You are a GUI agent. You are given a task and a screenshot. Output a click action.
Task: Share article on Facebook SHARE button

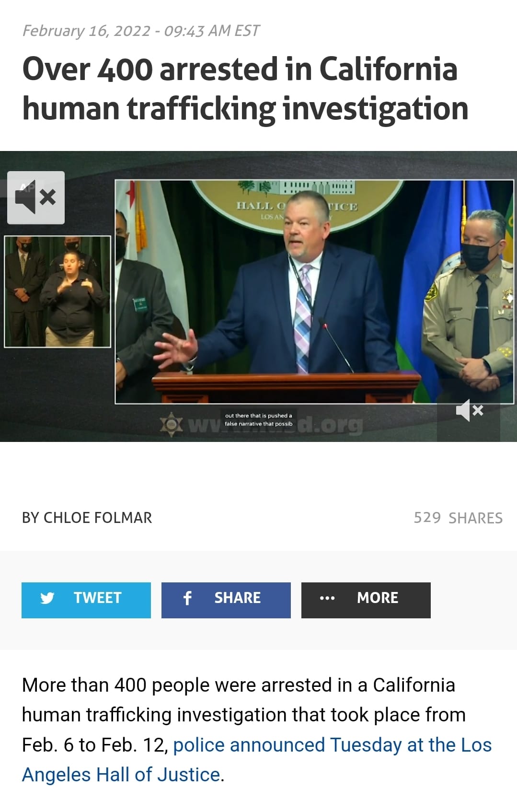pos(226,600)
